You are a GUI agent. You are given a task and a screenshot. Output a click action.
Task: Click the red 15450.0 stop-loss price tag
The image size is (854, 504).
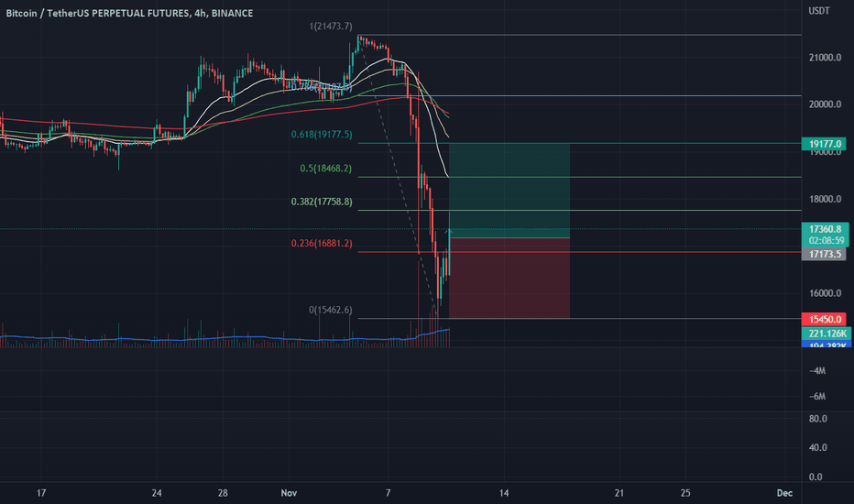pos(824,319)
